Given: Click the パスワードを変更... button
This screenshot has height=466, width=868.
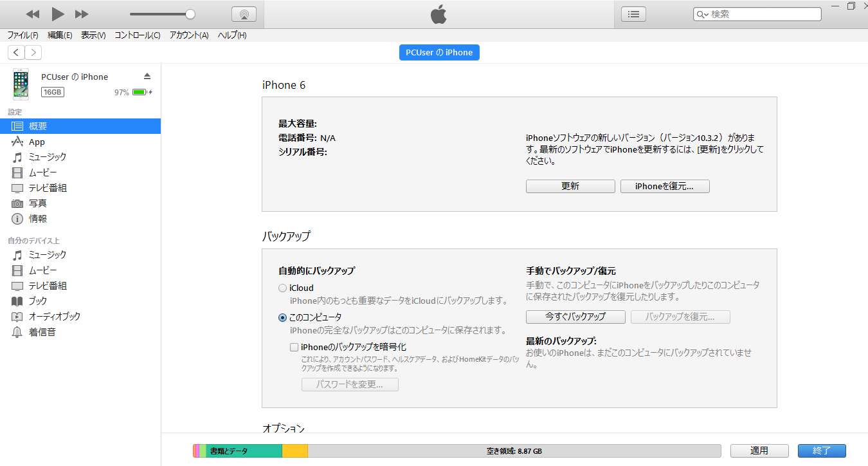Looking at the screenshot, I should point(350,385).
